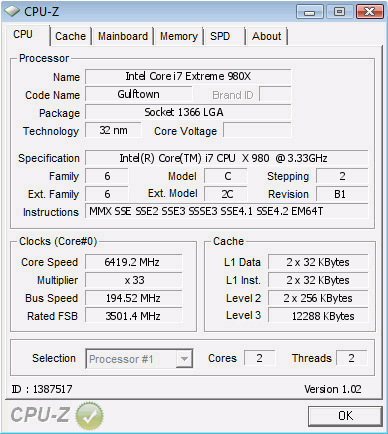The width and height of the screenshot is (388, 434).
Task: Go to the SPD tab
Action: 220,36
